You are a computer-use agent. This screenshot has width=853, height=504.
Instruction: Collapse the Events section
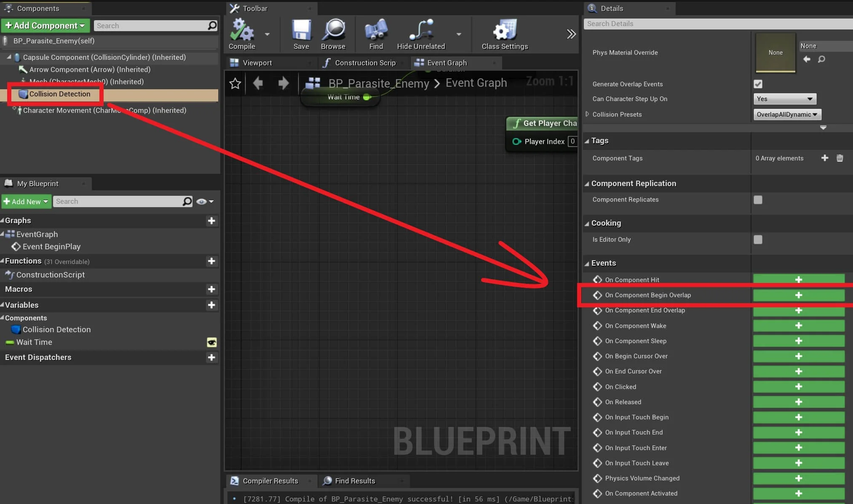coord(587,264)
